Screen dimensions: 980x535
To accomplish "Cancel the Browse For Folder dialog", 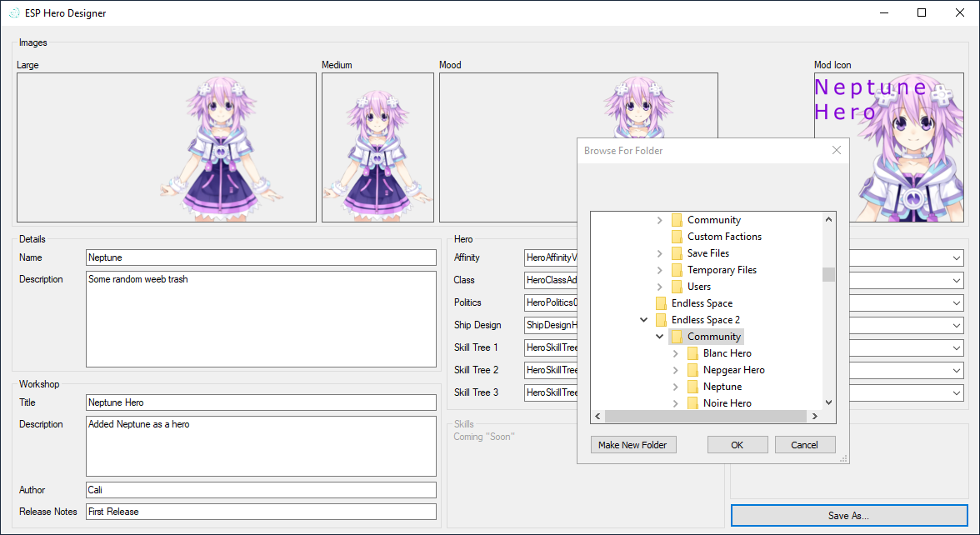I will click(804, 445).
